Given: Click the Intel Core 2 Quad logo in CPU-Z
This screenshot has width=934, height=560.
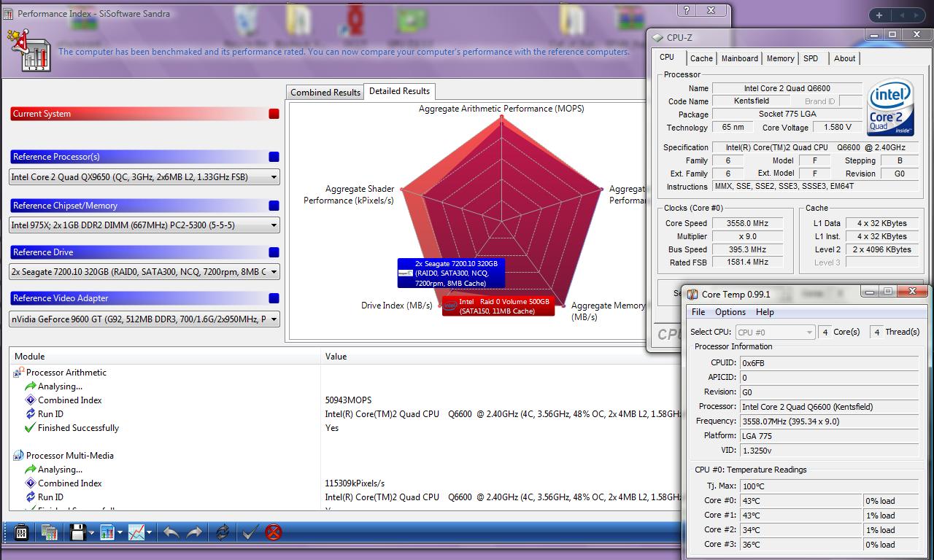Looking at the screenshot, I should tap(890, 108).
